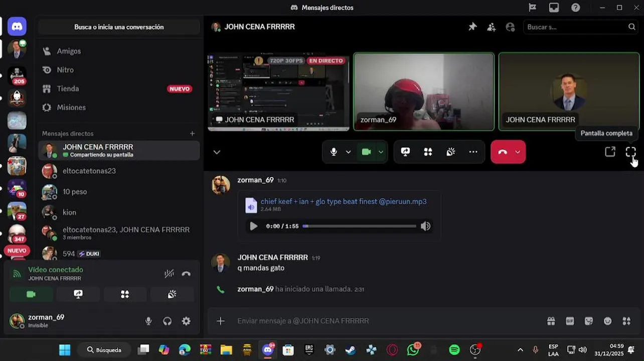
Task: Enter full screen for the call
Action: click(x=630, y=152)
